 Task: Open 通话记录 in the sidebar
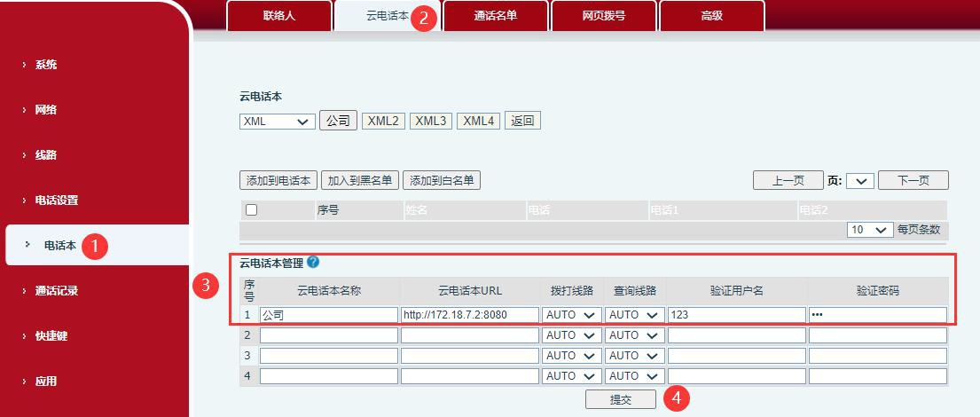coord(57,291)
